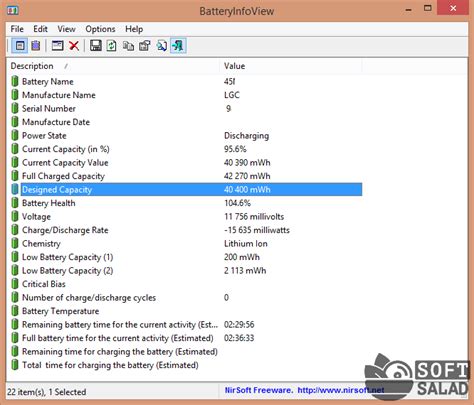Switch to Battery Log view icon
Screen dimensions: 474x405
[36, 46]
